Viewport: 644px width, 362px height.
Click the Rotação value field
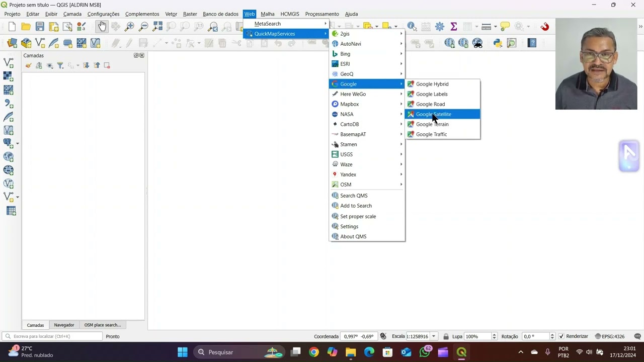(535, 336)
